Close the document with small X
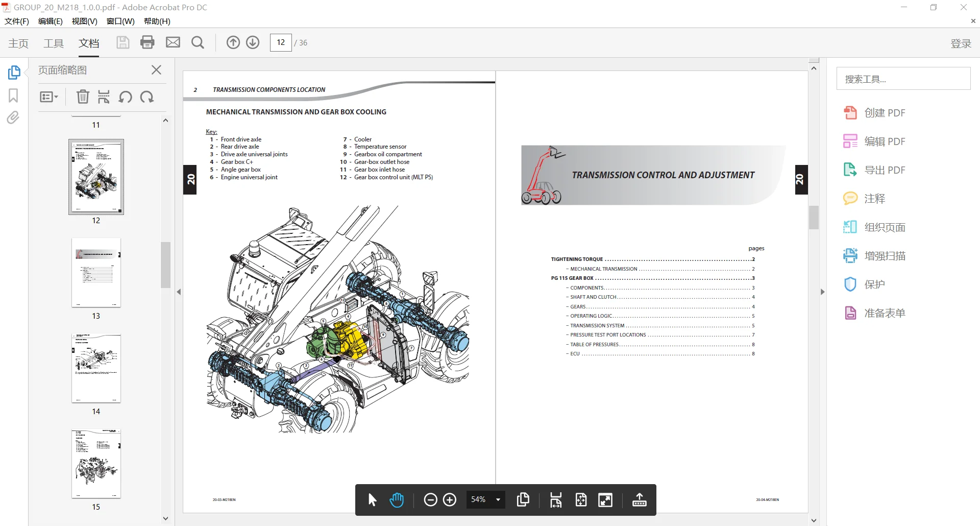The width and height of the screenshot is (980, 526). (973, 21)
